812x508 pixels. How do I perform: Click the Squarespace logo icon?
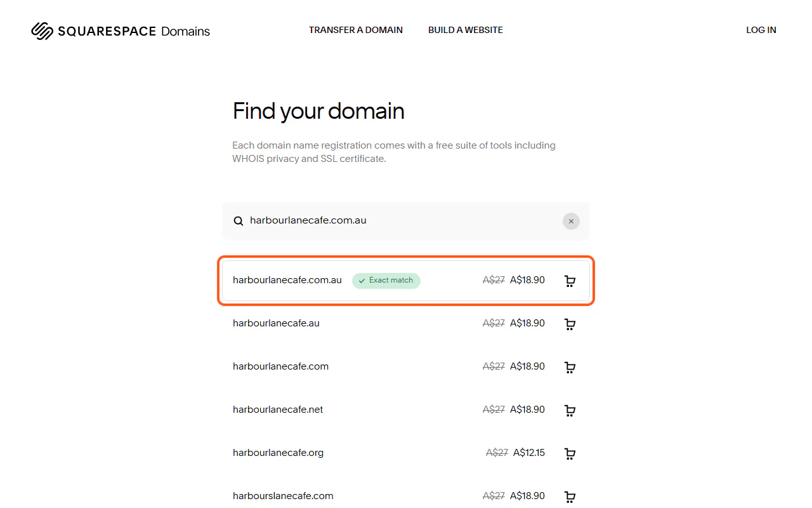(x=42, y=30)
